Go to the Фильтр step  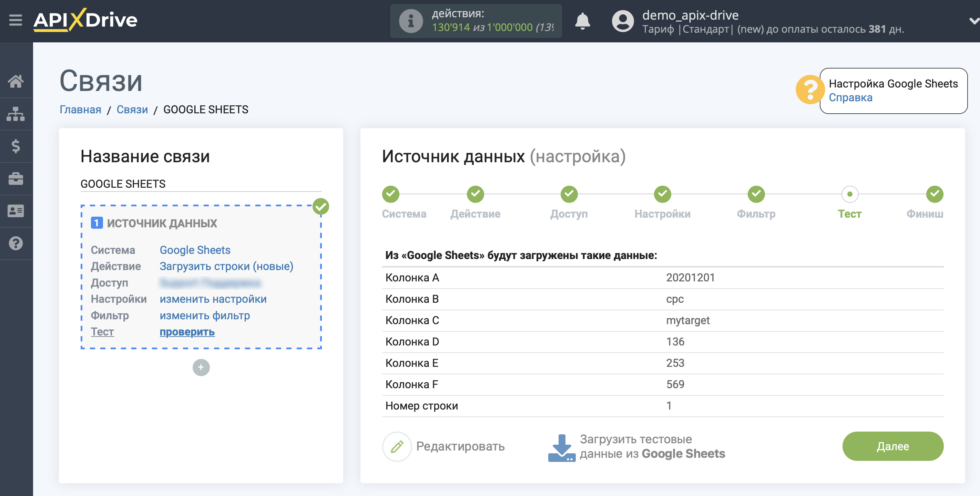click(756, 194)
